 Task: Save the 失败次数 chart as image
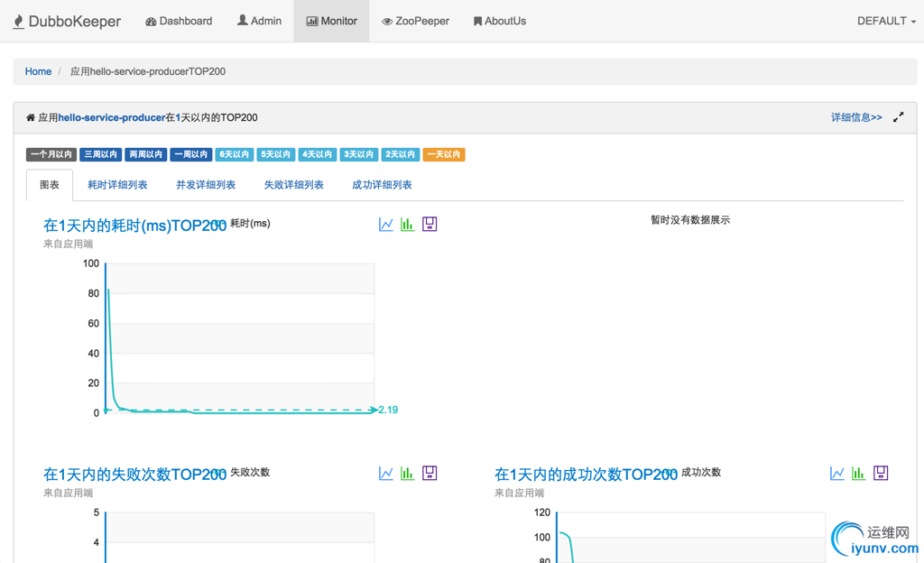coord(430,474)
